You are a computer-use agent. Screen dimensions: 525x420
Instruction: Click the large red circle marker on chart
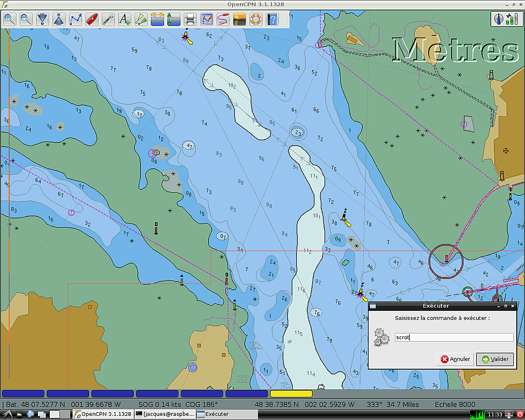446,261
